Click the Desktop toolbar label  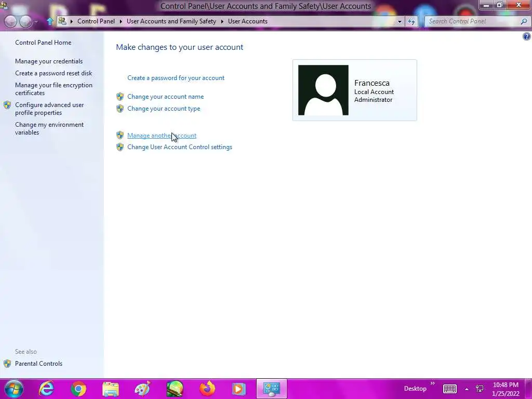[415, 389]
